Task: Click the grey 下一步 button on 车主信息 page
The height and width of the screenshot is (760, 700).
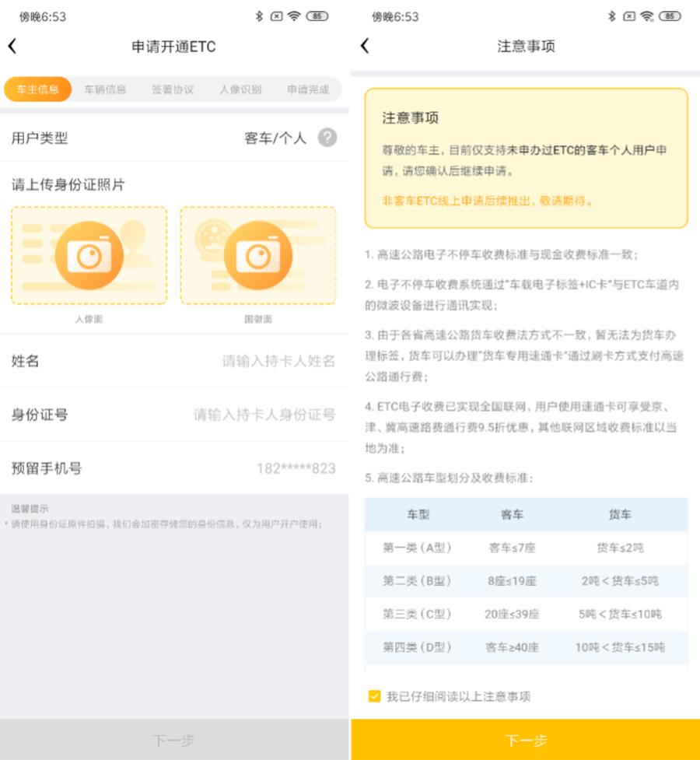Action: (174, 741)
